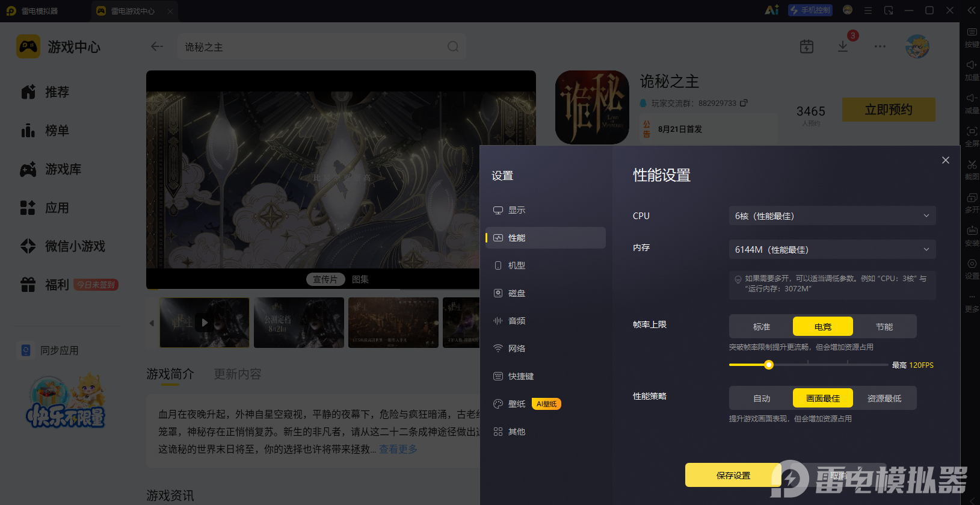Switch to the 图集 gallery tab
The width and height of the screenshot is (980, 505).
coord(360,279)
